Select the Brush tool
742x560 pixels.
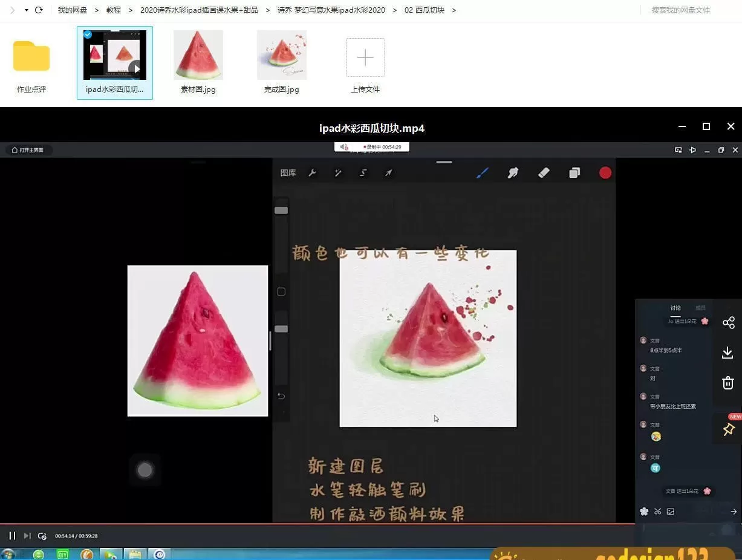[x=482, y=173]
